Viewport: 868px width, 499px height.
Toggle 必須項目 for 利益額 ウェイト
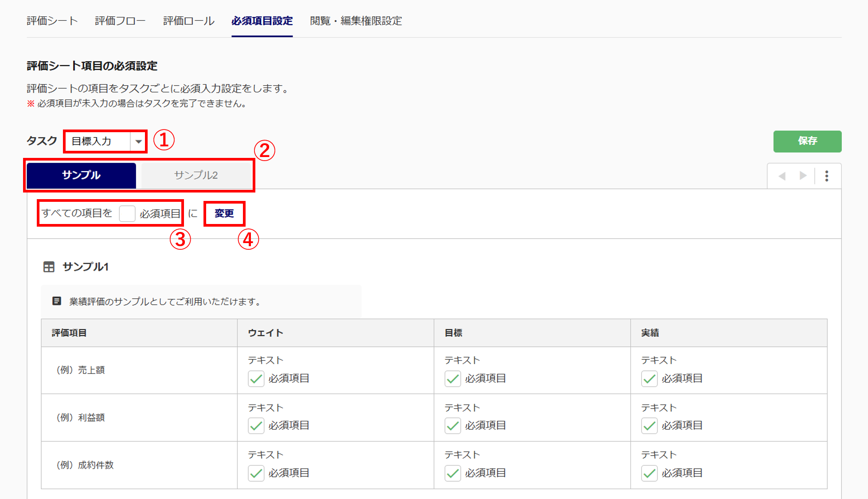(x=256, y=426)
